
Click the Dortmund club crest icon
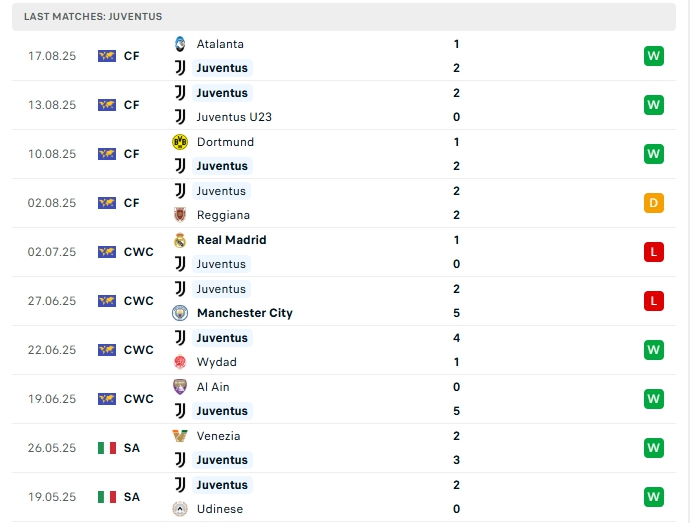coord(180,142)
